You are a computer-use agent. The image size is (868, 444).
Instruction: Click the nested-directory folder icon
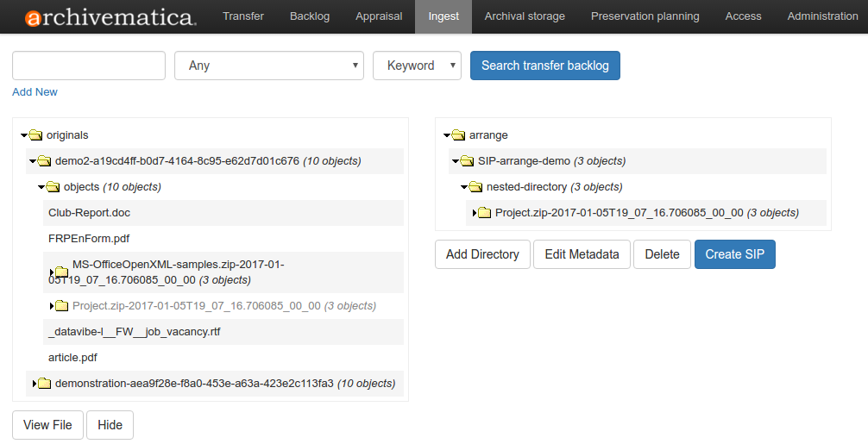(x=475, y=187)
